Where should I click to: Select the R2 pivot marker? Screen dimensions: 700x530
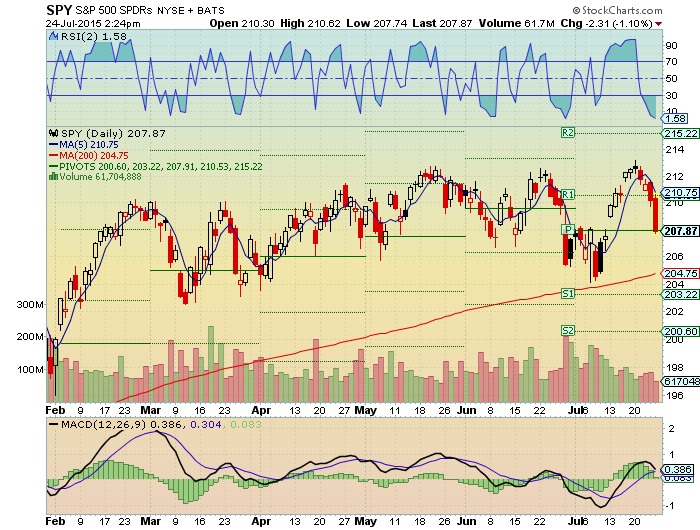tap(567, 133)
